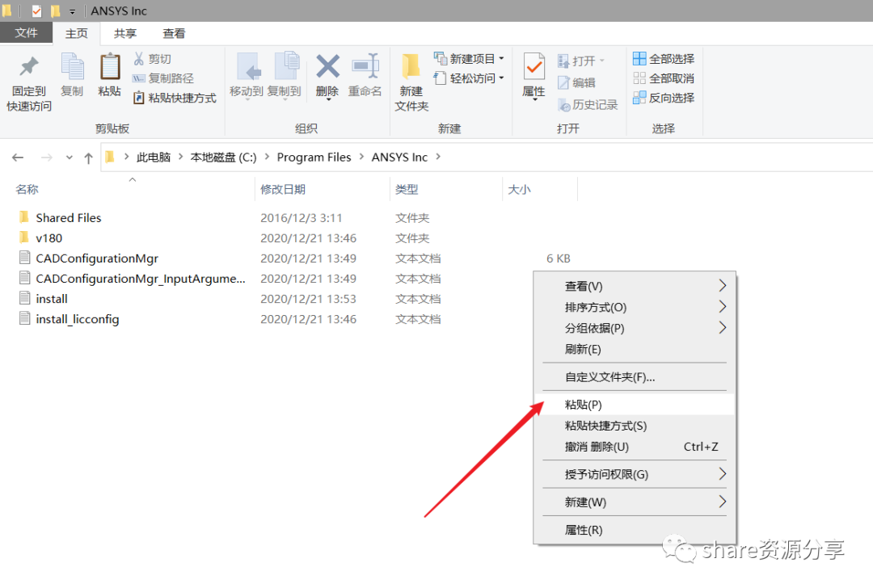
Task: Click title bar properties checkmark icon
Action: pyautogui.click(x=36, y=10)
